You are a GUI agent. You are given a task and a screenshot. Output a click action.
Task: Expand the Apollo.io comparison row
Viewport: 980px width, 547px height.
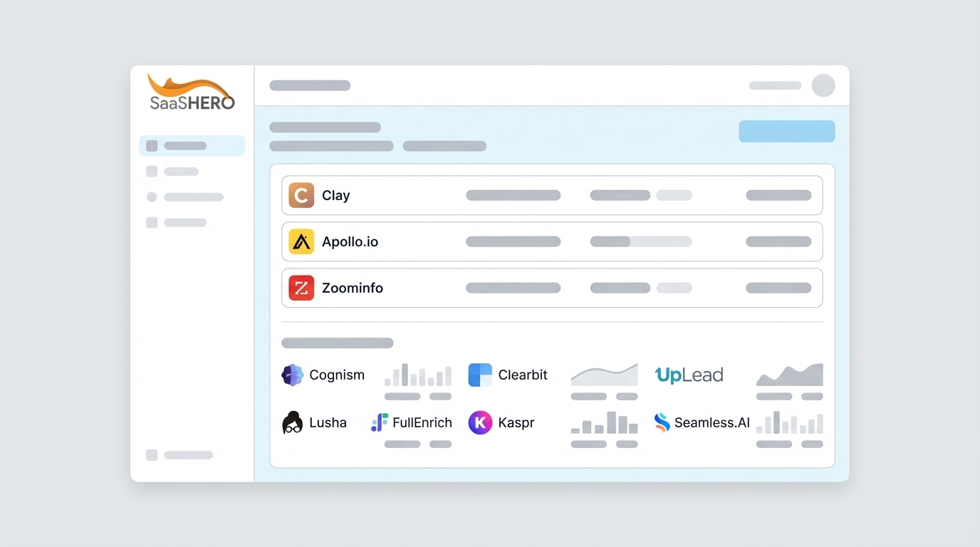(552, 241)
